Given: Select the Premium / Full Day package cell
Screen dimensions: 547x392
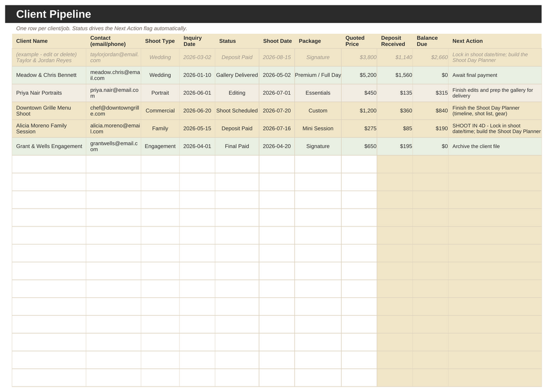Looking at the screenshot, I should tap(318, 75).
